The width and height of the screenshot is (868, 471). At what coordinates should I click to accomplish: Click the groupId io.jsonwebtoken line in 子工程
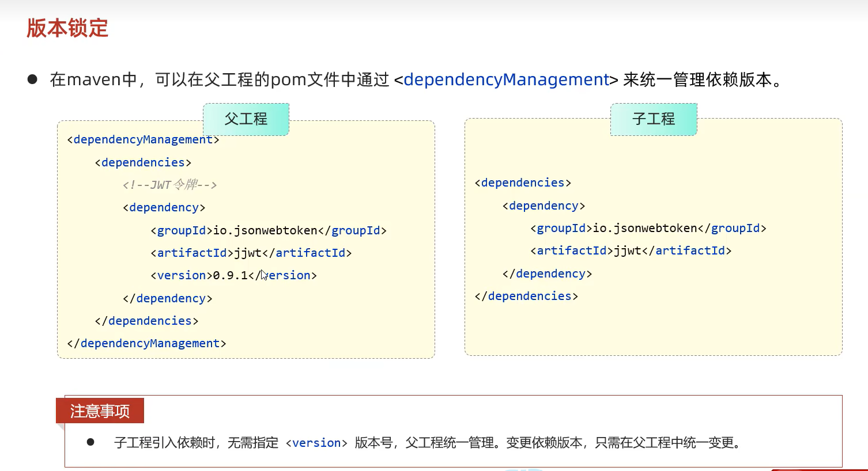point(648,228)
